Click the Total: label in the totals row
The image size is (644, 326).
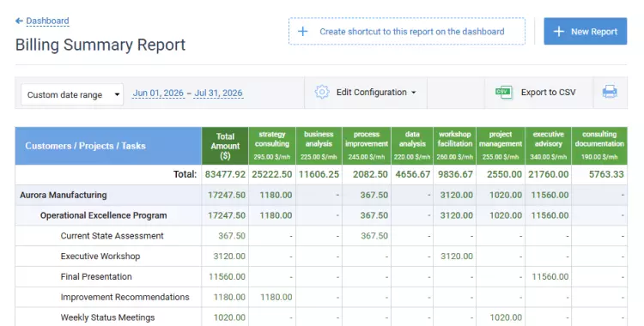185,174
